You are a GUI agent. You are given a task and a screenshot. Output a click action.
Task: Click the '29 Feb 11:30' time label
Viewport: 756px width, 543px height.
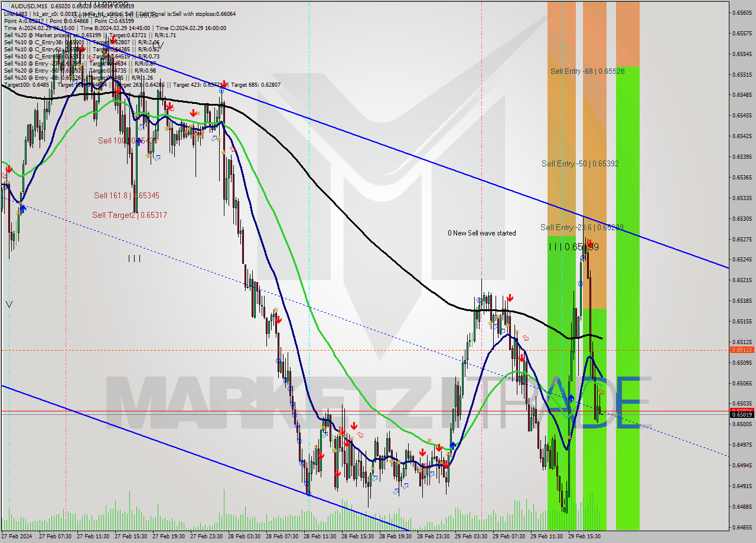point(546,537)
